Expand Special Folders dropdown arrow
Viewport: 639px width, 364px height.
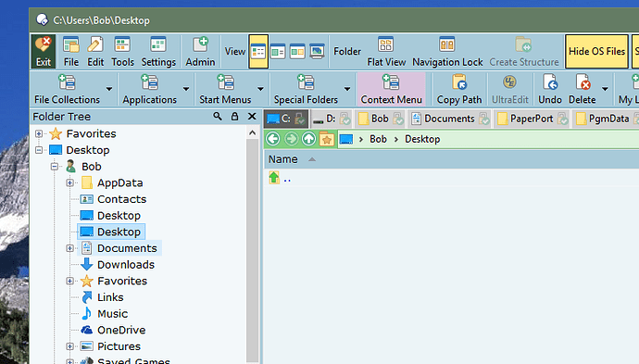click(347, 89)
